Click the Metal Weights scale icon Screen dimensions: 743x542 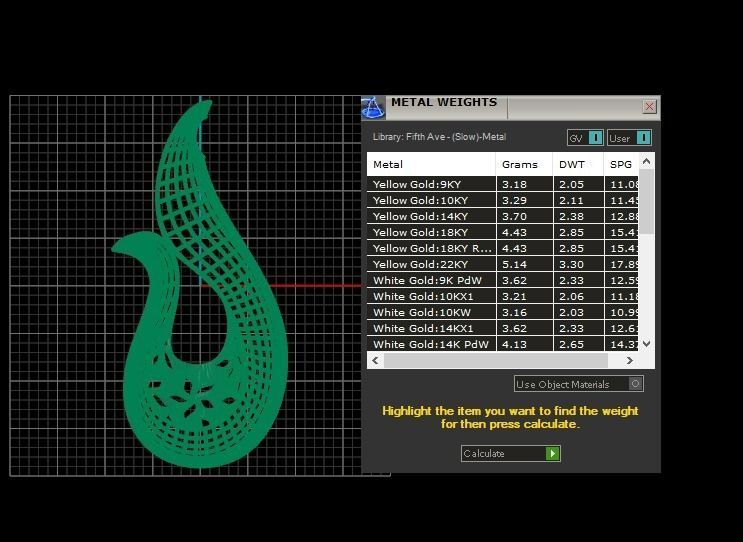[373, 108]
